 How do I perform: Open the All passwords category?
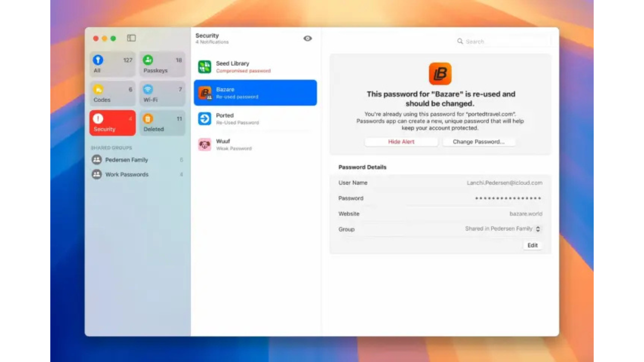click(x=112, y=65)
